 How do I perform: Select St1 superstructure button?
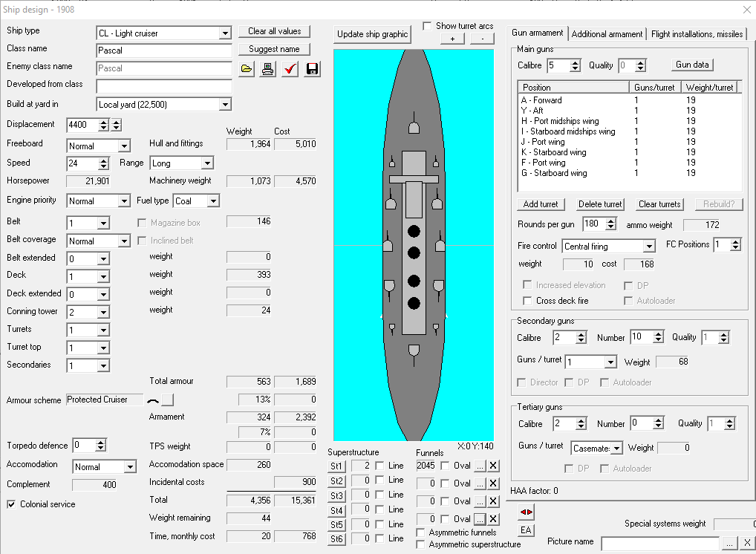point(336,466)
